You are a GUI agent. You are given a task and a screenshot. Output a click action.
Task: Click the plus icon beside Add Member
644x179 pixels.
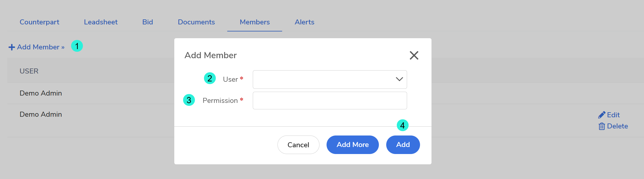click(x=12, y=47)
